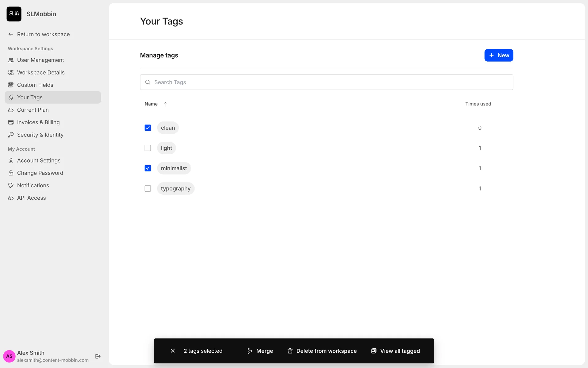The image size is (588, 368).
Task: Go to Invoices & Billing
Action: point(38,122)
